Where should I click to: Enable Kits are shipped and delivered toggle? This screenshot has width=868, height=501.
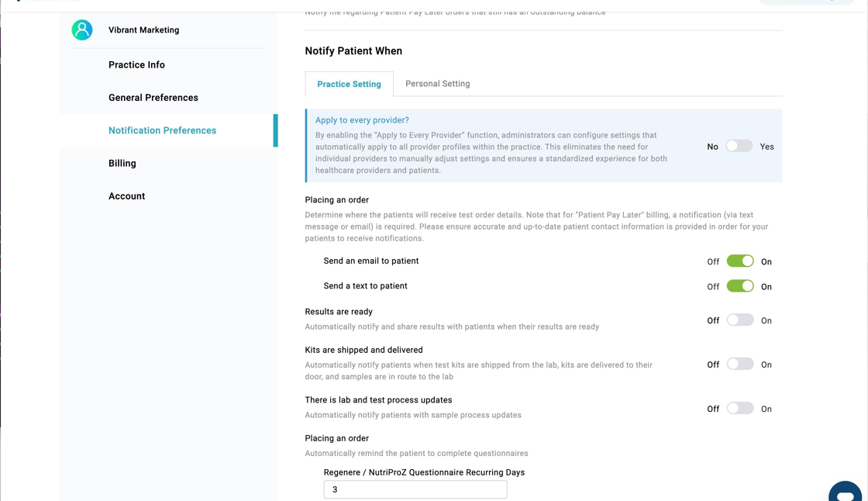[x=740, y=365]
